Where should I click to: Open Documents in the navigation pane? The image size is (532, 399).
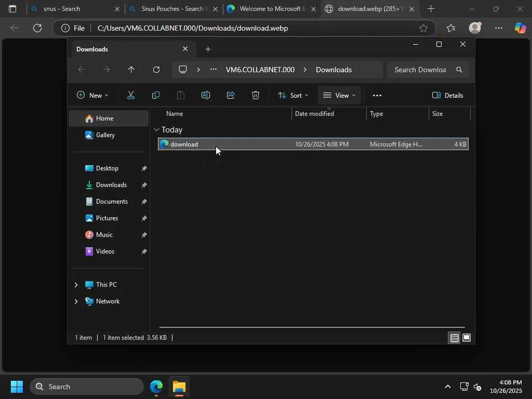tap(111, 202)
